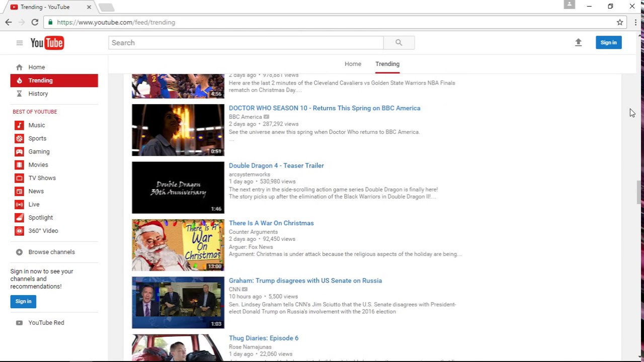Click the Gaming controller icon
The image size is (644, 362).
19,151
